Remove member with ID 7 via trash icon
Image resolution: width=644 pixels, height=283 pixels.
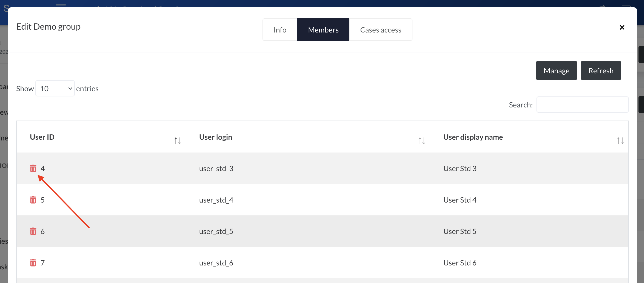[x=33, y=263]
